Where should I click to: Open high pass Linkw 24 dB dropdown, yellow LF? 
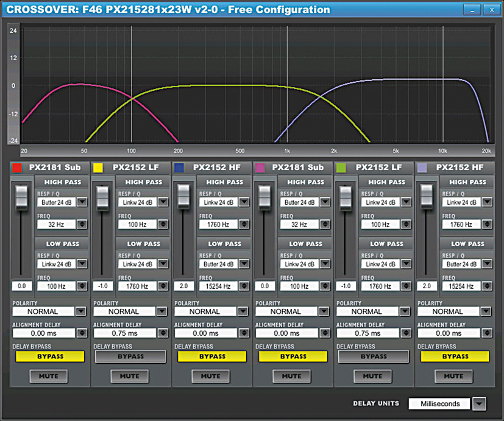coord(163,202)
